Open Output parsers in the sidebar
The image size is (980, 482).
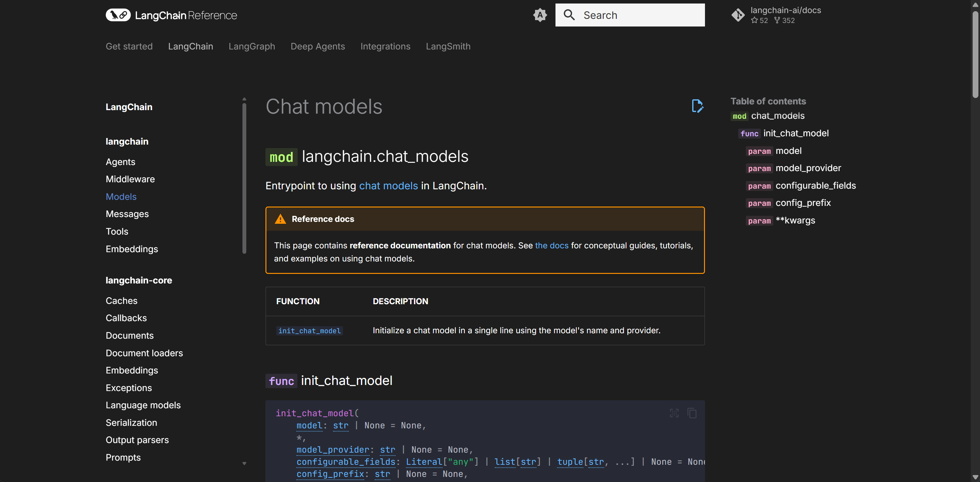tap(137, 440)
